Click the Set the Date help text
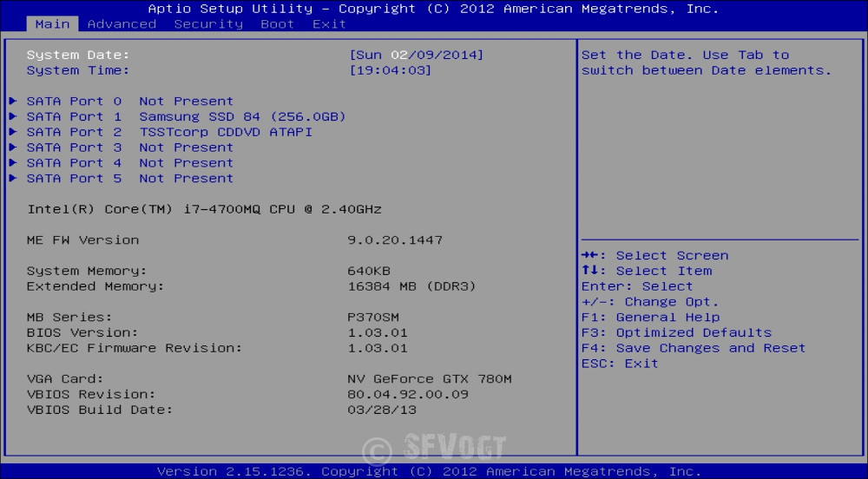The image size is (868, 479). point(707,62)
